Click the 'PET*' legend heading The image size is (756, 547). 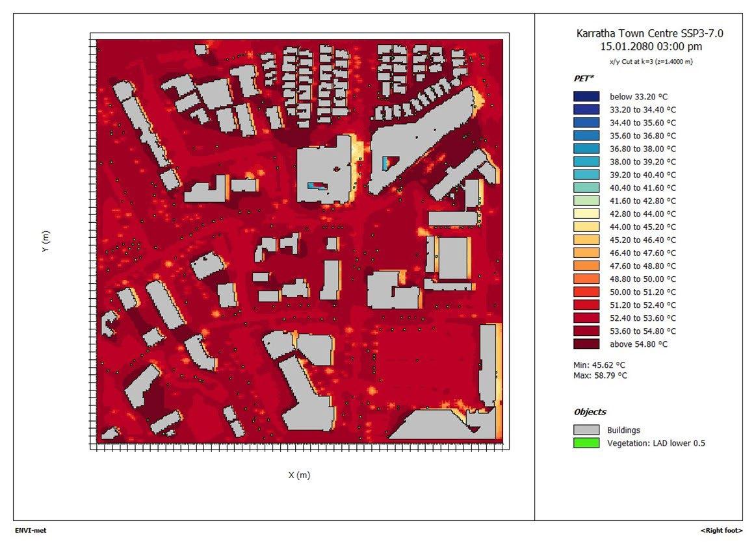[584, 78]
